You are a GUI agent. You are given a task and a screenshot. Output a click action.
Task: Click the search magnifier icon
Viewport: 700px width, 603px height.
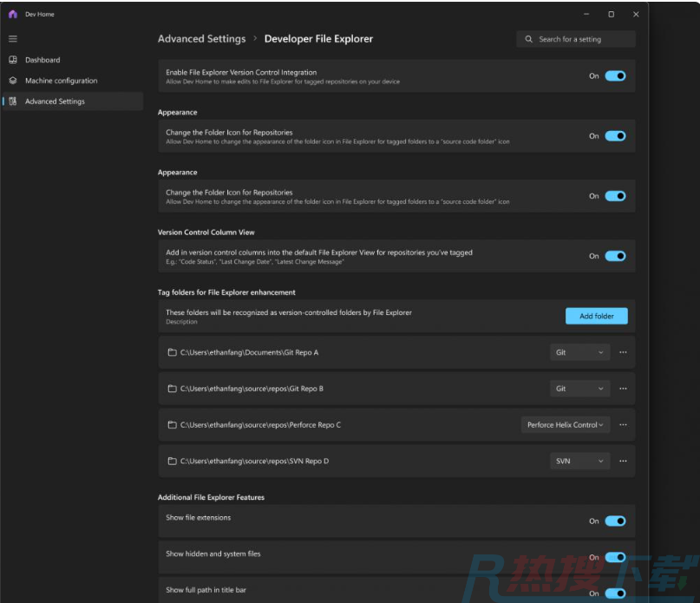pyautogui.click(x=528, y=39)
